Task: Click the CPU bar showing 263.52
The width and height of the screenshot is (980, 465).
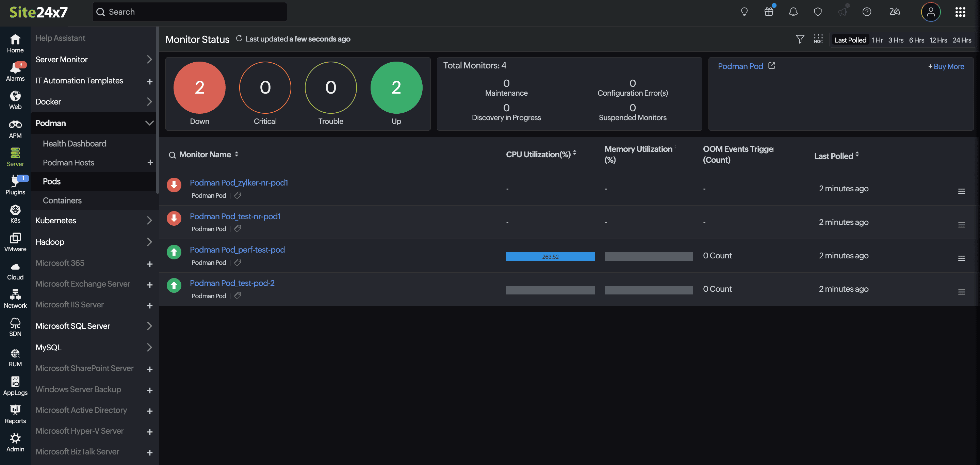Action: tap(550, 256)
